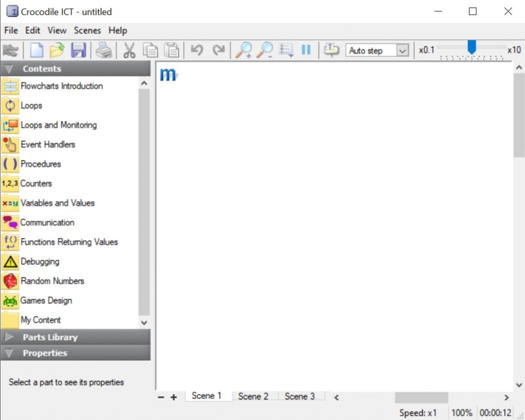
Task: Click the Undo arrow icon
Action: click(197, 50)
